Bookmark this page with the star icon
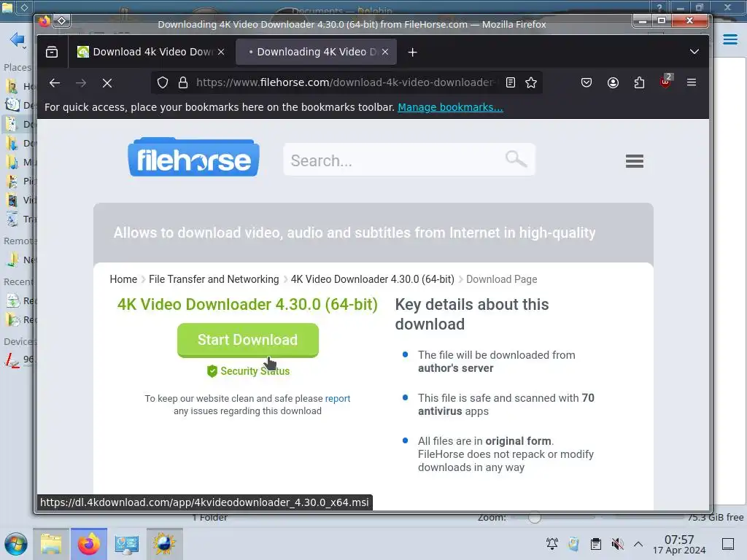747x560 pixels. 531,83
